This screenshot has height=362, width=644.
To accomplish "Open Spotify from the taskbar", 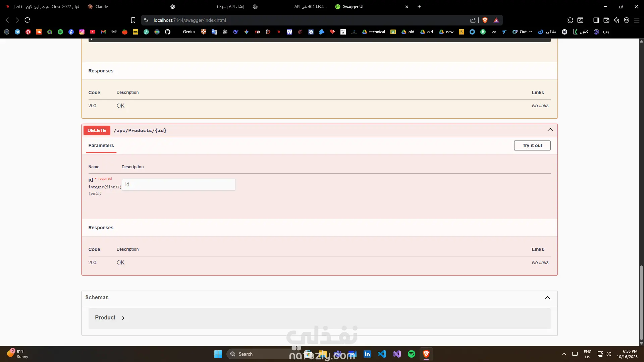I will (x=412, y=354).
